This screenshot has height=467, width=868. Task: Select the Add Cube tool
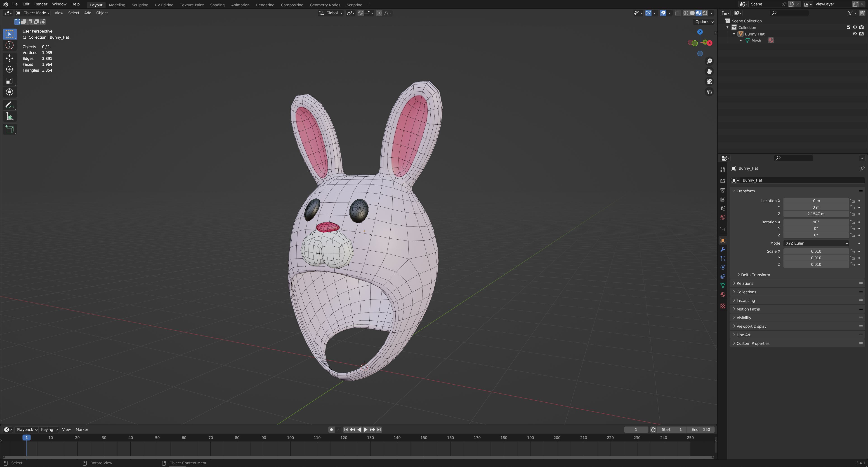(x=9, y=129)
